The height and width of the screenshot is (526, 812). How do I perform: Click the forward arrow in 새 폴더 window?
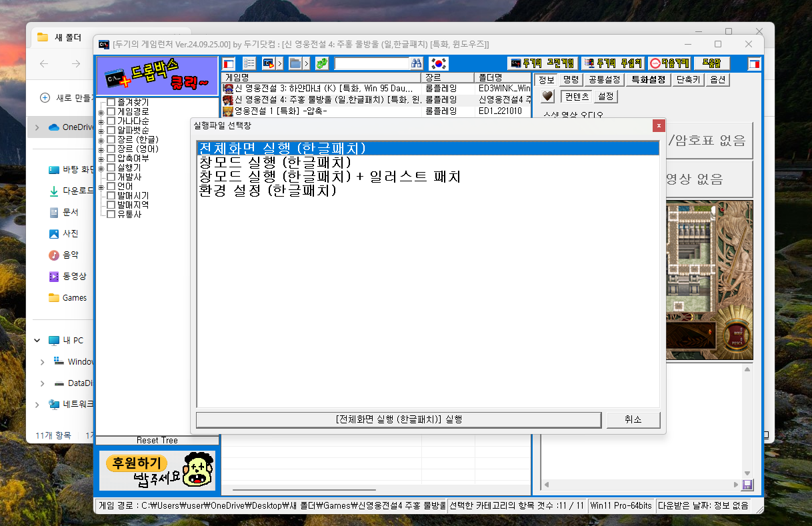click(76, 64)
